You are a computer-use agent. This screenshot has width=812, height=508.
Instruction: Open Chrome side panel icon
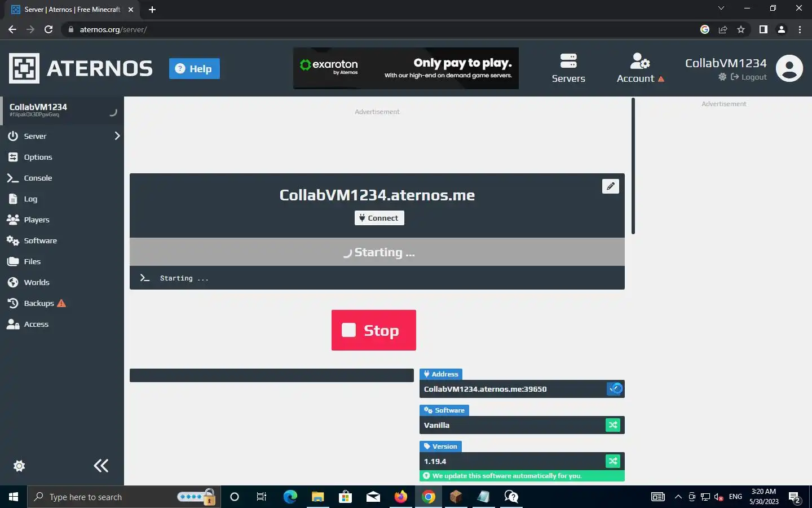click(764, 29)
